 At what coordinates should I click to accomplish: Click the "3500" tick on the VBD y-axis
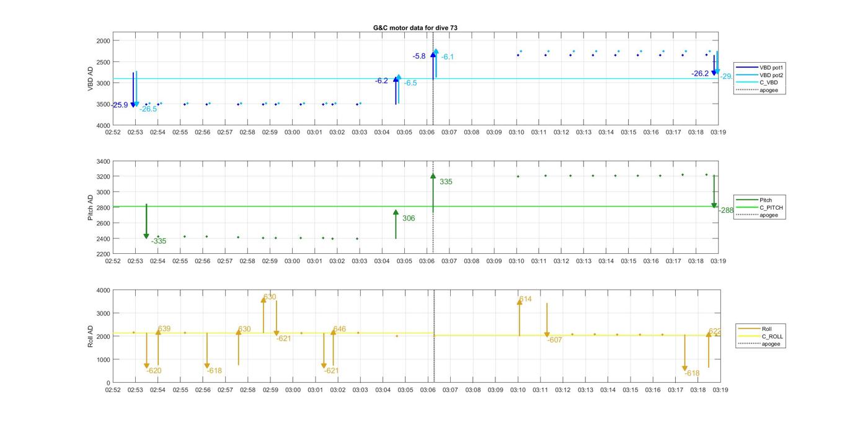(103, 104)
